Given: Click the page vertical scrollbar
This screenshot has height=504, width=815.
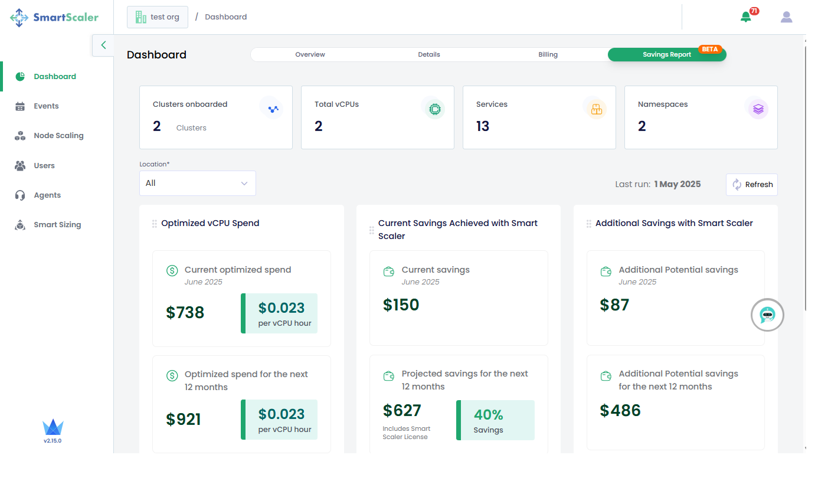Looking at the screenshot, I should [806, 177].
